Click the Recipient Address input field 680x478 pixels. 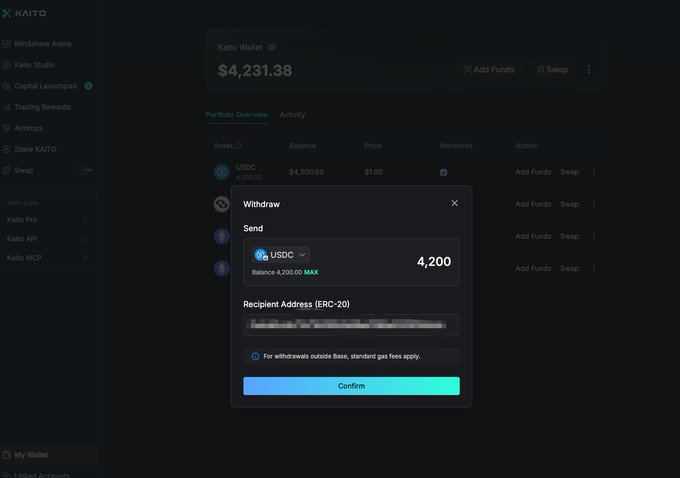[351, 325]
